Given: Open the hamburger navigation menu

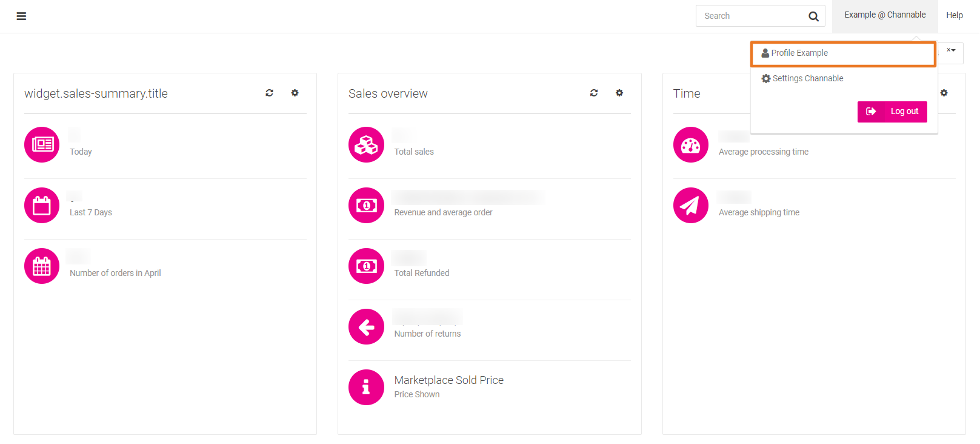Looking at the screenshot, I should (x=21, y=16).
